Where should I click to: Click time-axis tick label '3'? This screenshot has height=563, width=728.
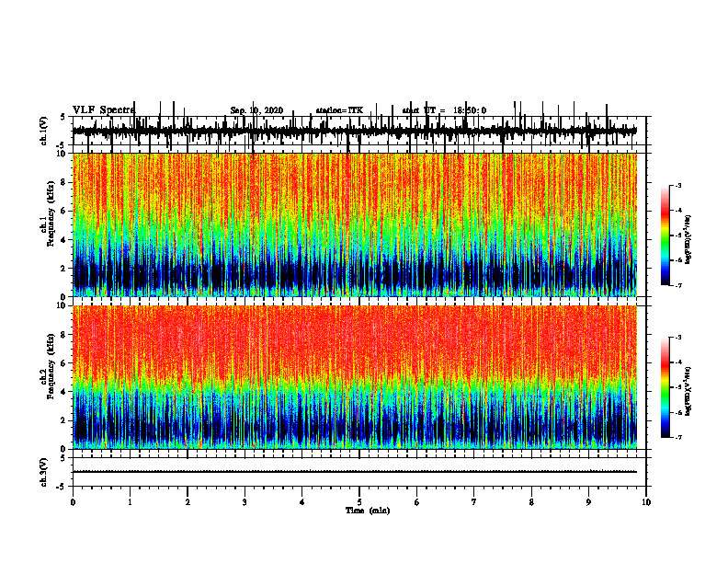tap(245, 502)
